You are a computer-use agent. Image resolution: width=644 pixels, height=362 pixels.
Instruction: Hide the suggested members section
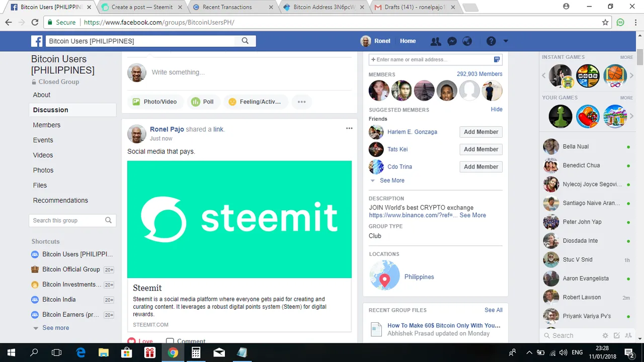497,109
